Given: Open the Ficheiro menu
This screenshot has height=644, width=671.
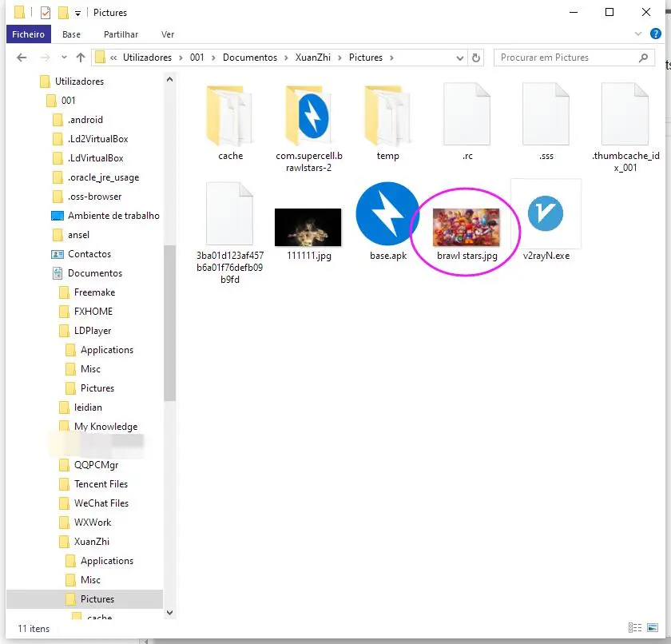Looking at the screenshot, I should (28, 34).
